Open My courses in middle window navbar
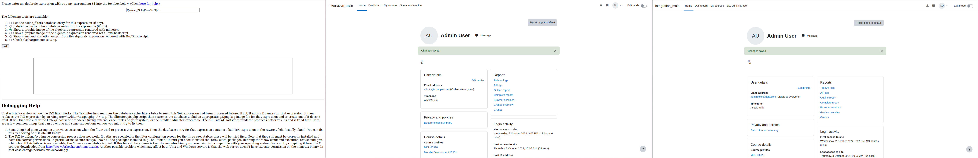Viewport: 980px width, 158px height. click(390, 5)
